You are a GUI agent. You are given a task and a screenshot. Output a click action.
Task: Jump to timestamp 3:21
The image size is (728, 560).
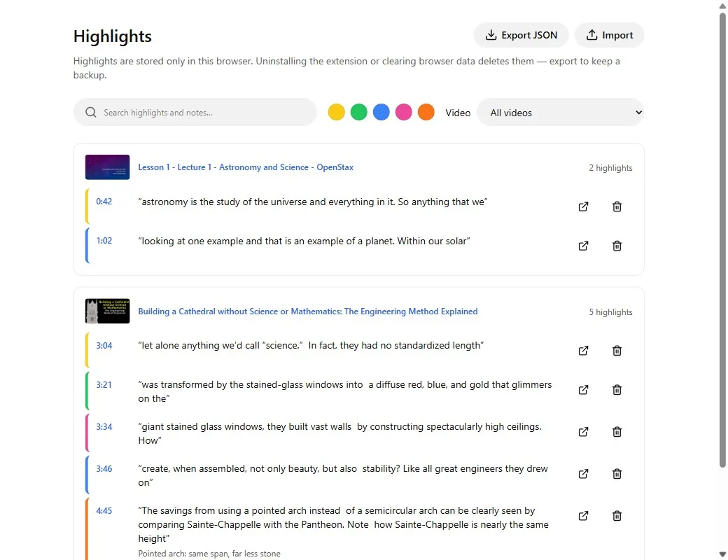(x=104, y=384)
